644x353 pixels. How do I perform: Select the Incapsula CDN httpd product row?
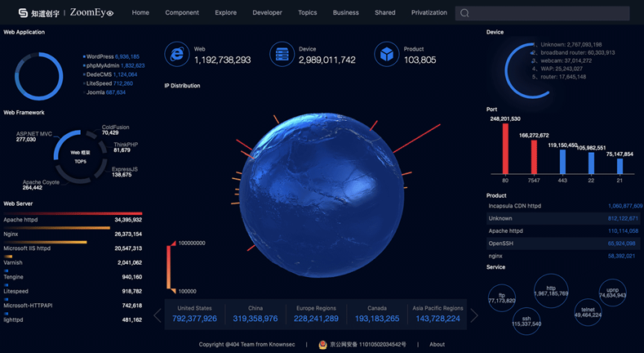pyautogui.click(x=565, y=206)
